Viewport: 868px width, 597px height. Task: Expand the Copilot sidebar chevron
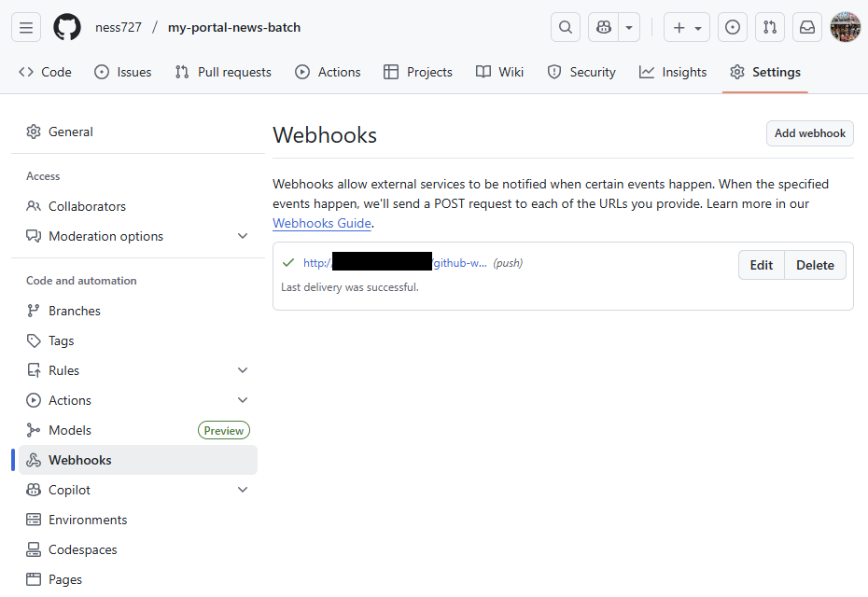(x=243, y=490)
